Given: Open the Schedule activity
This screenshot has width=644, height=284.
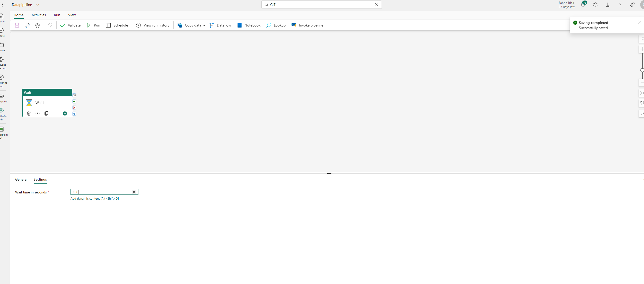Looking at the screenshot, I should click(117, 25).
